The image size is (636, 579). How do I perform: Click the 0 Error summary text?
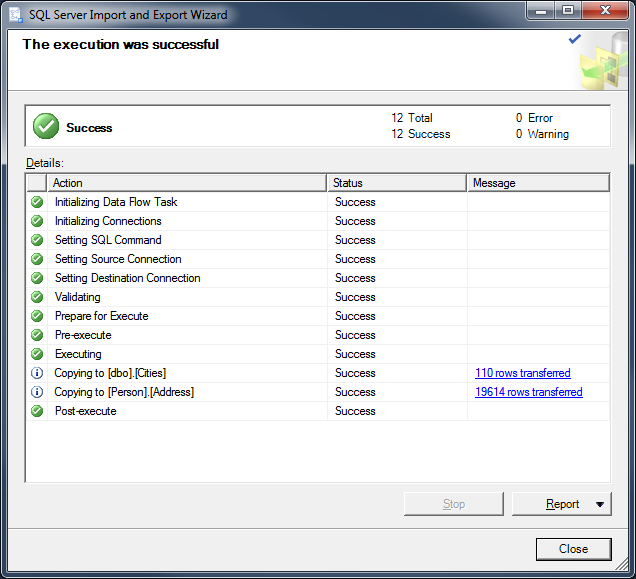pyautogui.click(x=534, y=118)
